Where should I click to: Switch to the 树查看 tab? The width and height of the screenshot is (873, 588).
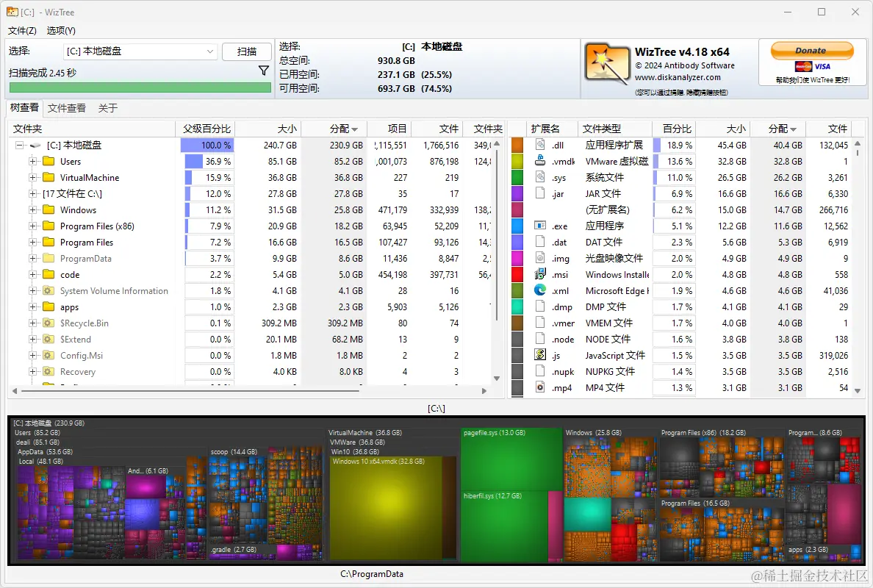click(x=24, y=107)
